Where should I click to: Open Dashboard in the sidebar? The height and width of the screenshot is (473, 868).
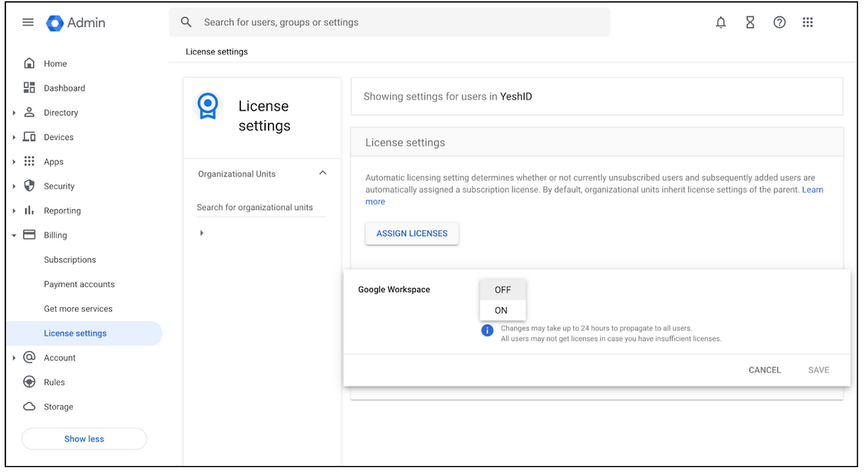click(65, 88)
